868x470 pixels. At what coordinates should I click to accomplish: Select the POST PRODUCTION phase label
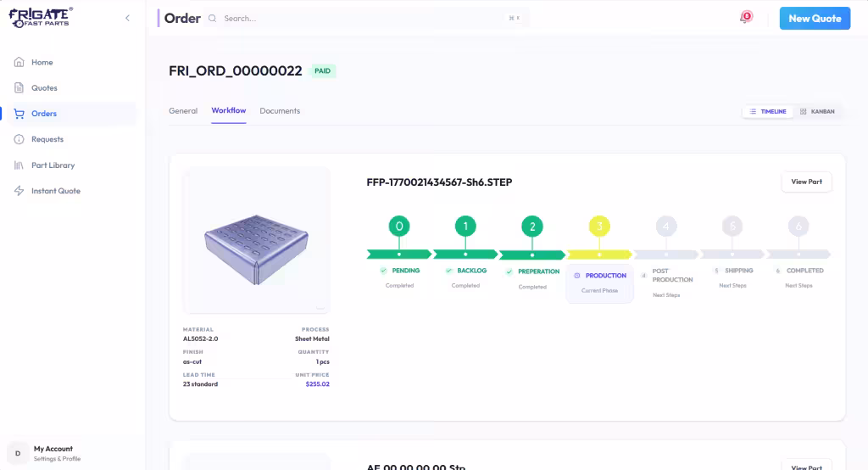[x=672, y=276]
